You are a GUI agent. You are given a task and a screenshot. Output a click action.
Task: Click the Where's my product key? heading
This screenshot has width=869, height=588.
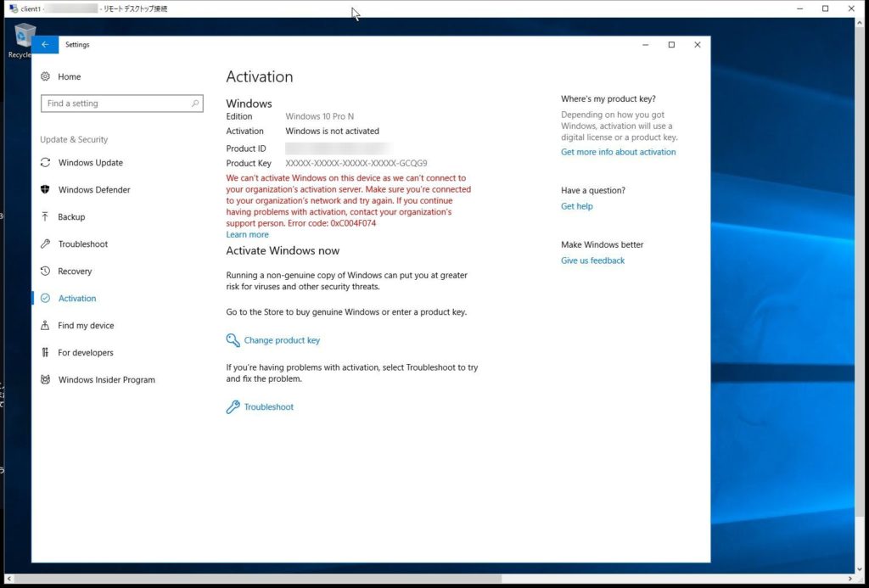click(x=608, y=99)
